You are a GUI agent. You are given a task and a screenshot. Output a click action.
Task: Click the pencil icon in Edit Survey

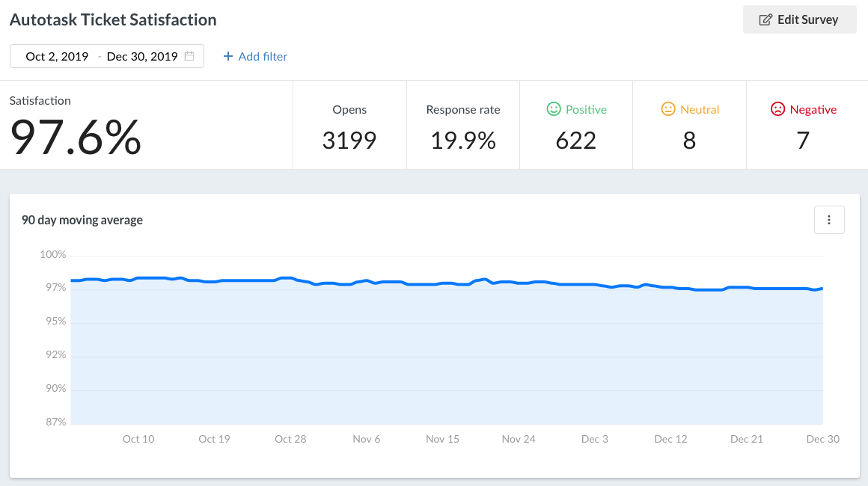tap(765, 20)
